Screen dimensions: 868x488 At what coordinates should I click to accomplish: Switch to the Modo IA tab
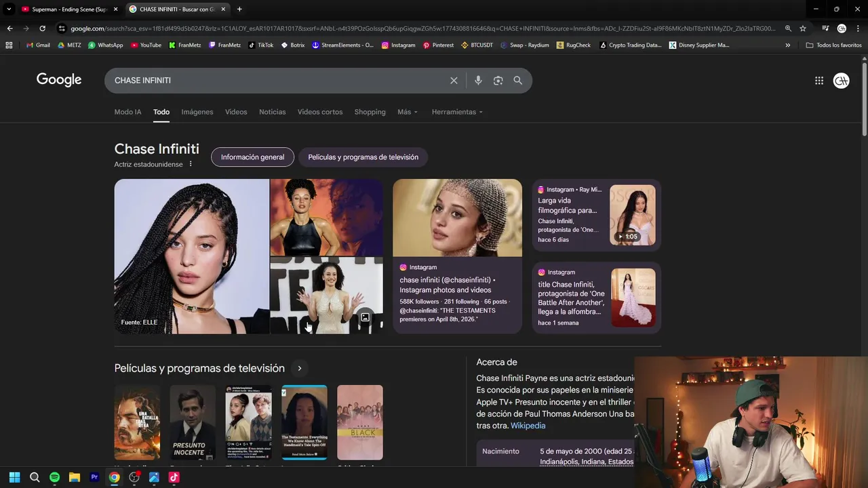[x=127, y=112]
